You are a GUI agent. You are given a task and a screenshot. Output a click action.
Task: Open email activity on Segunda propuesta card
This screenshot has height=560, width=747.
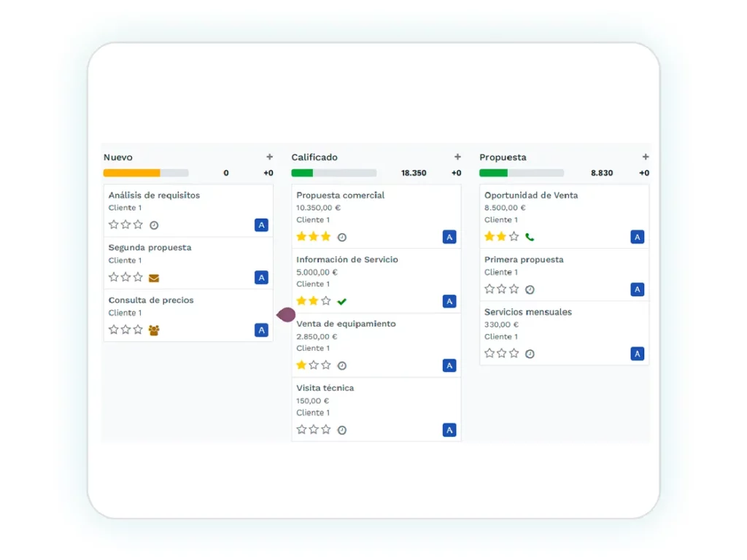pyautogui.click(x=154, y=278)
